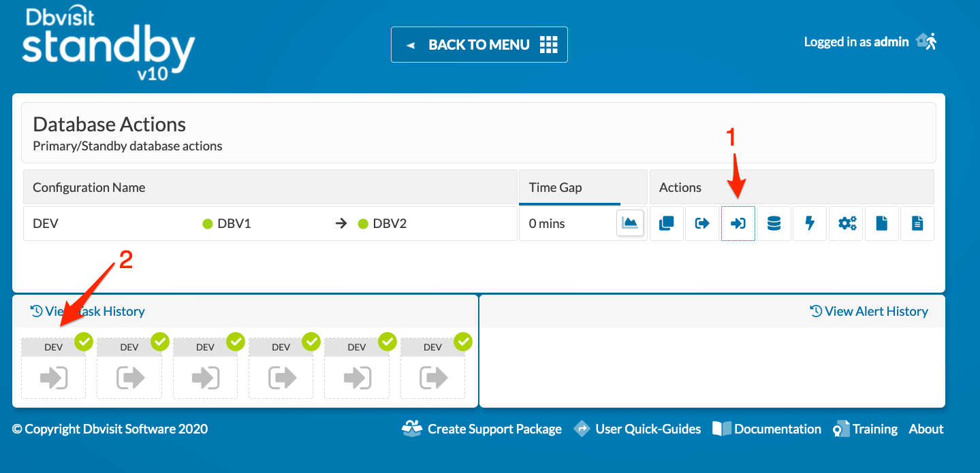Screen dimensions: 980x473
Task: Click the green status dot beside DBV1
Action: [208, 224]
